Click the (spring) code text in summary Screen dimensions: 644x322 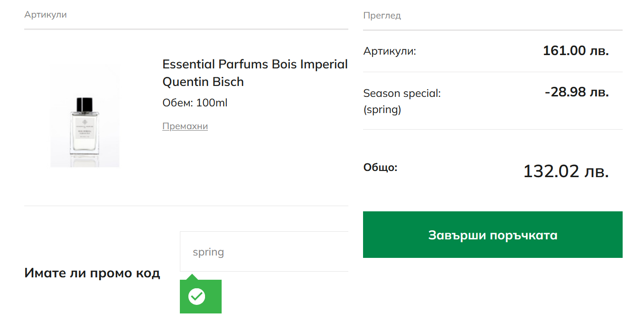(382, 110)
